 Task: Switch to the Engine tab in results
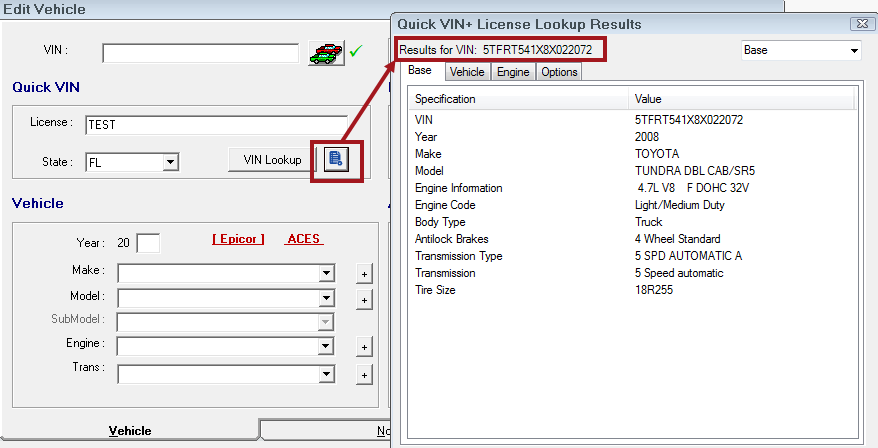[513, 72]
